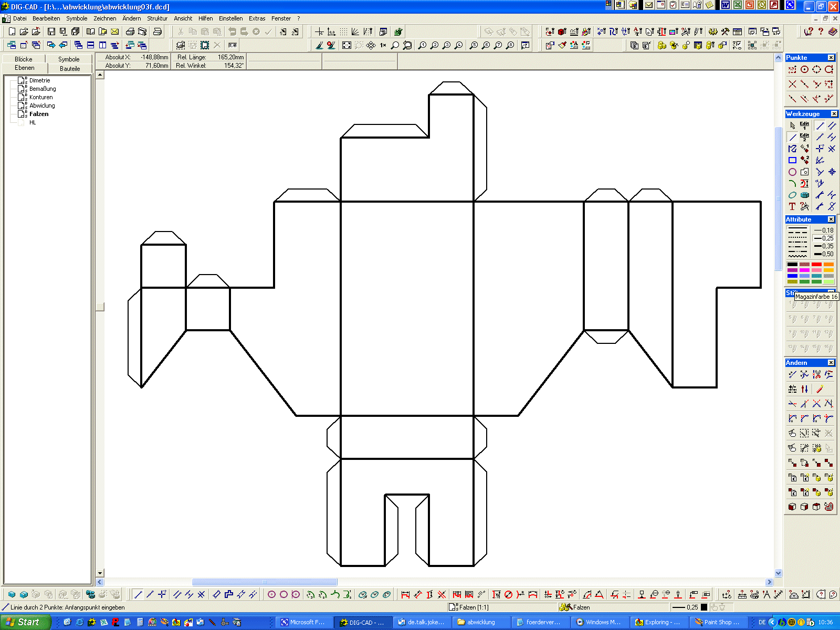Pick the blue color swatch
The height and width of the screenshot is (630, 840).
(x=792, y=276)
